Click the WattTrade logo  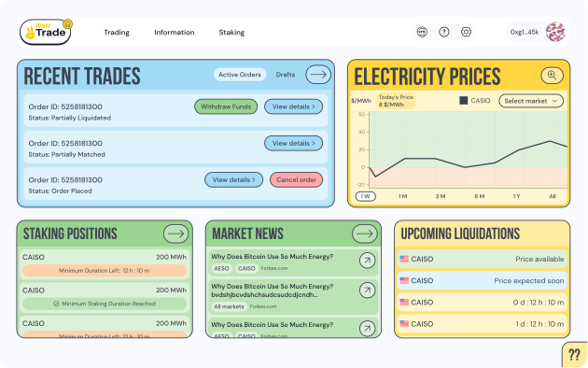(46, 32)
